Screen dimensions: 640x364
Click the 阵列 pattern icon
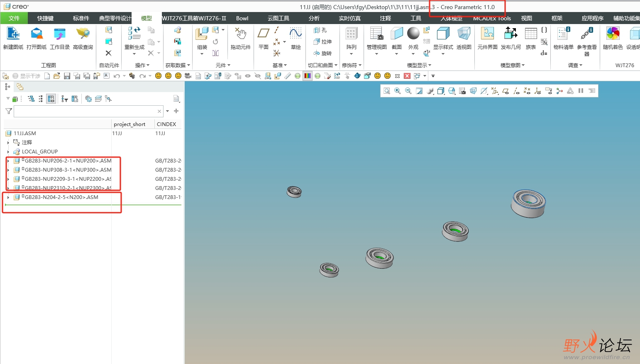tap(352, 33)
